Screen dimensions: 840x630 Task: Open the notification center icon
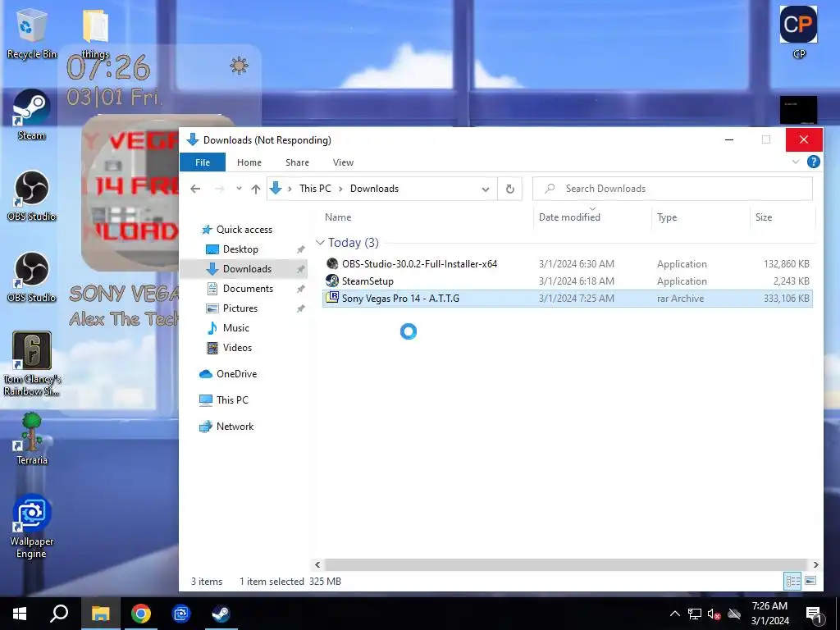pyautogui.click(x=815, y=614)
